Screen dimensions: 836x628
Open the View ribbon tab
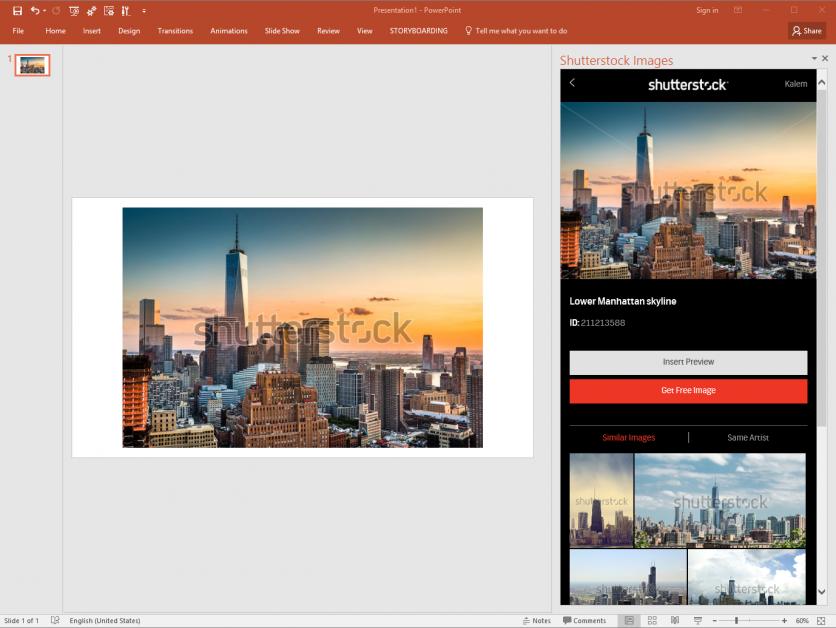[x=365, y=31]
